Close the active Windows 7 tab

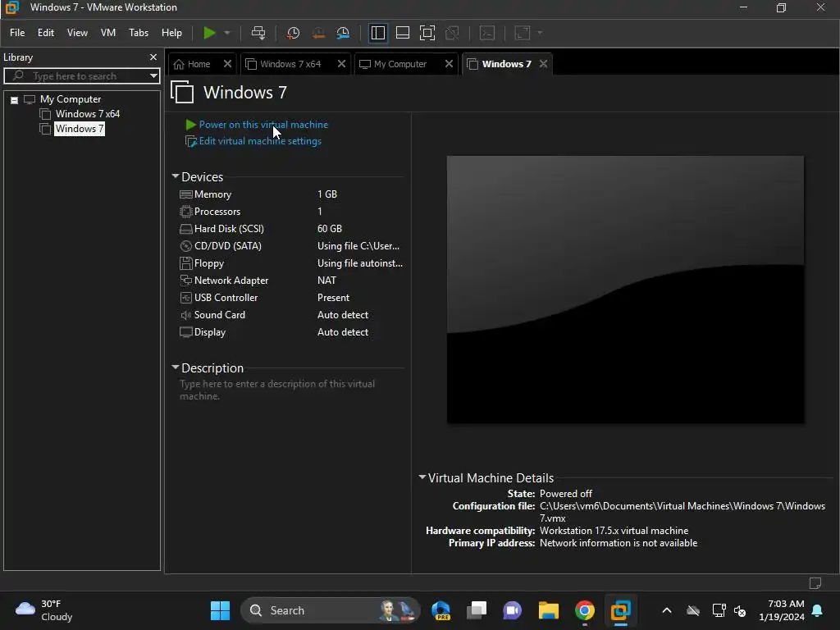(x=543, y=64)
